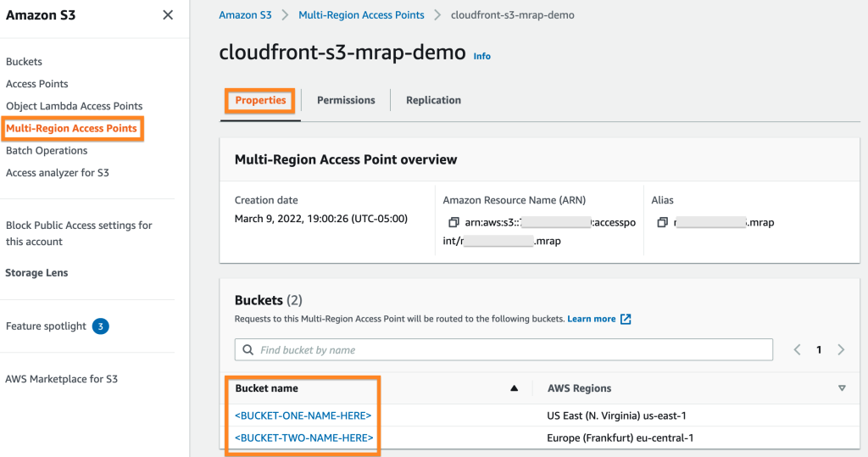Go to next page of buckets
The width and height of the screenshot is (868, 457).
(841, 349)
